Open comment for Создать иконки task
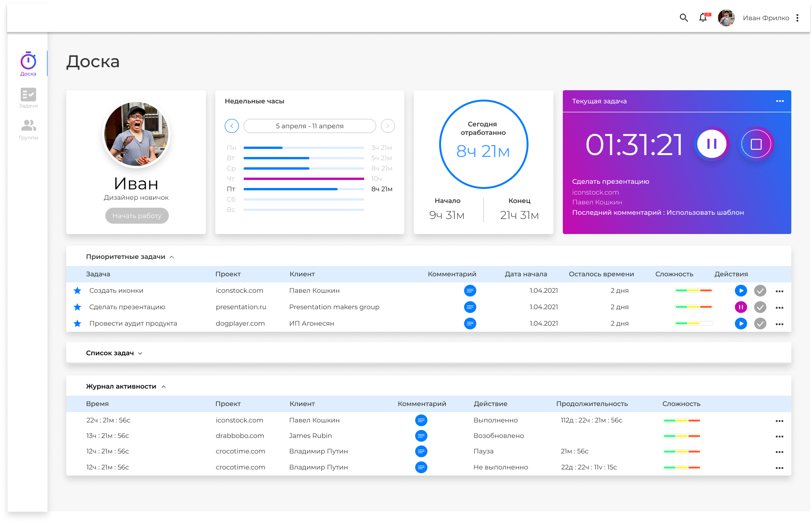The width and height of the screenshot is (812, 523). (470, 291)
